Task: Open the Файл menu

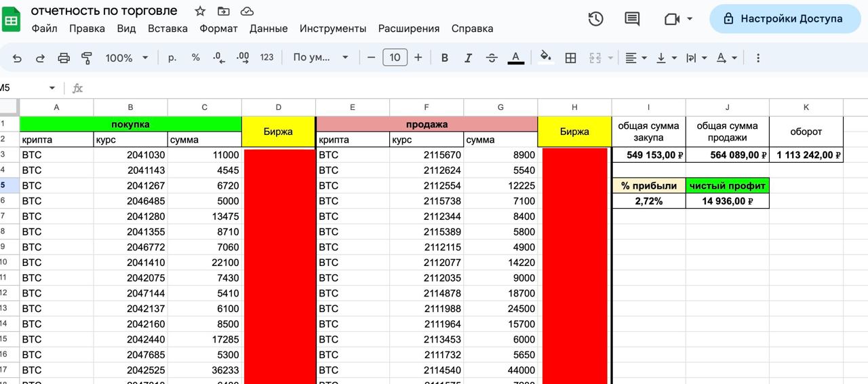Action: tap(44, 28)
